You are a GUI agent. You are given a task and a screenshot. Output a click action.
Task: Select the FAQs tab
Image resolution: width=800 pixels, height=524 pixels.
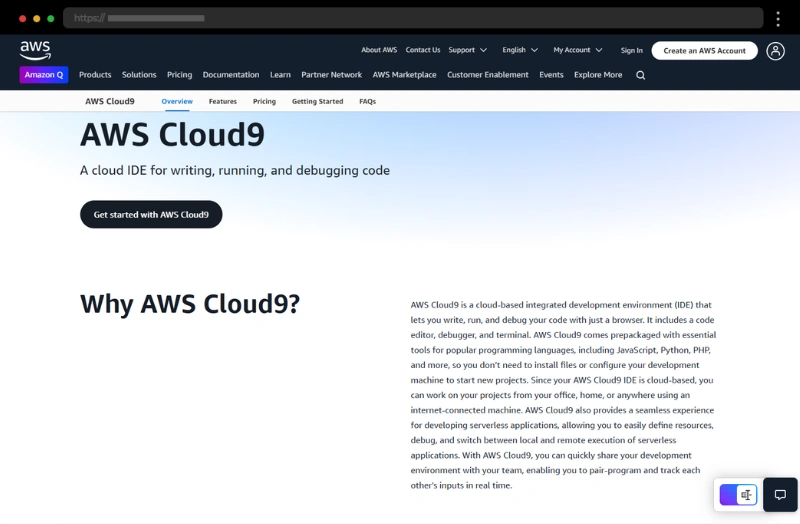367,101
